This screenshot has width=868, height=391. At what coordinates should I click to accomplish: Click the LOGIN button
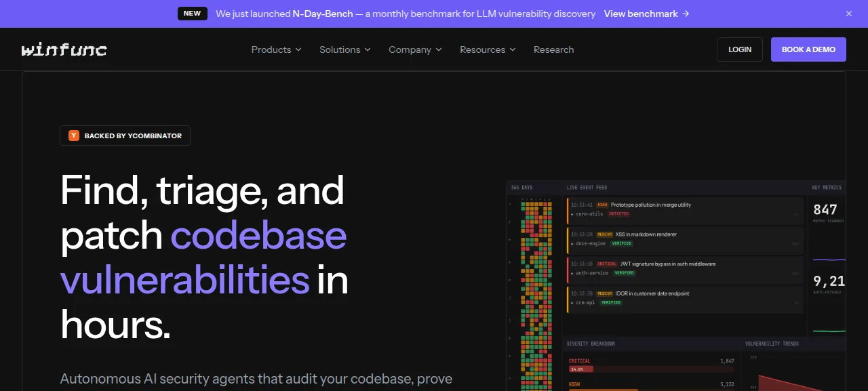[740, 49]
